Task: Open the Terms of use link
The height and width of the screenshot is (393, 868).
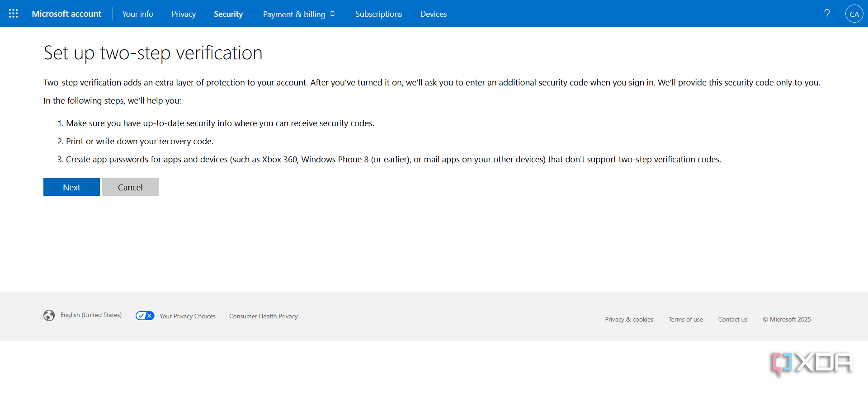Action: (686, 319)
